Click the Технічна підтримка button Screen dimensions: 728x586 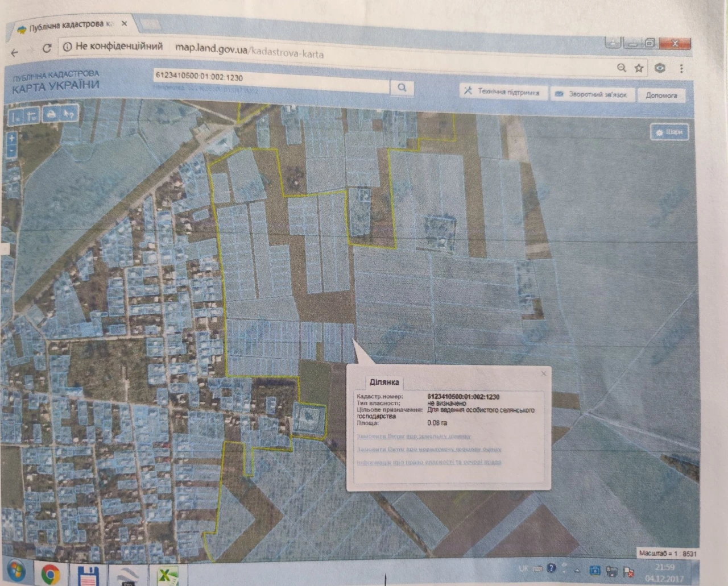tap(503, 92)
